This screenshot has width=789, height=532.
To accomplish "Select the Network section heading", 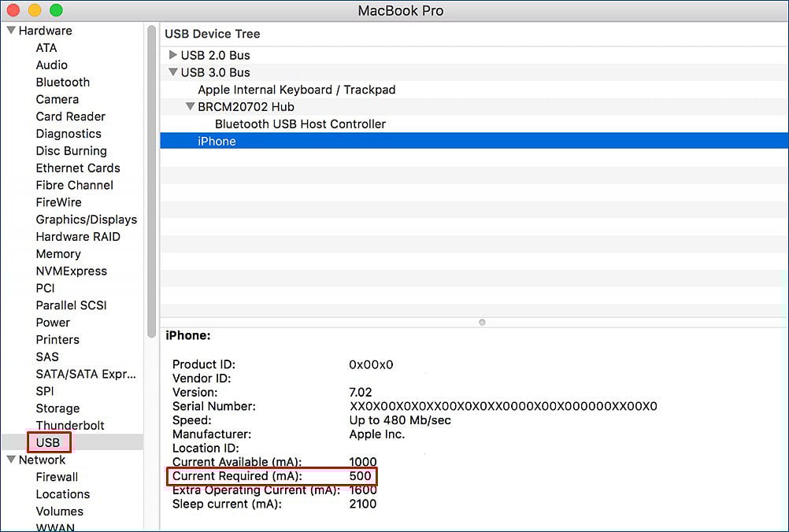I will pyautogui.click(x=43, y=460).
